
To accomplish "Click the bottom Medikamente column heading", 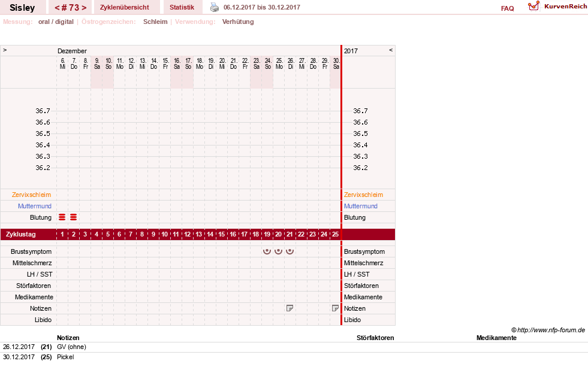I will 496,338.
